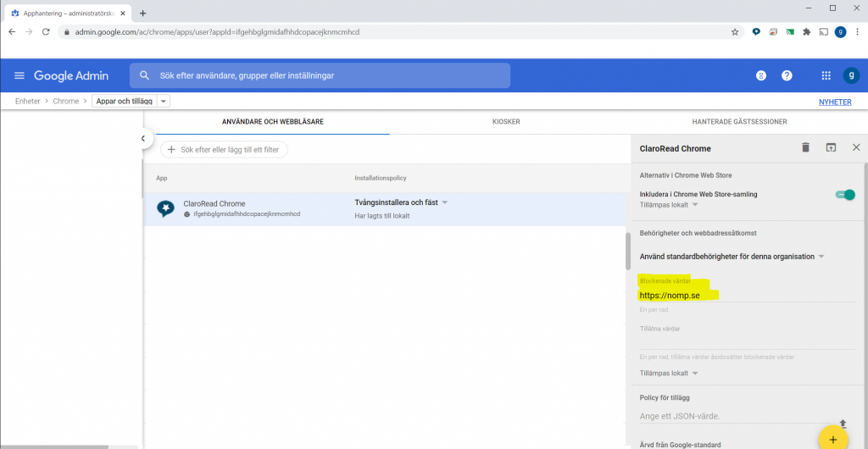Close the ClaroRead Chrome side panel
Screen dimensions: 868x449
[x=856, y=147]
